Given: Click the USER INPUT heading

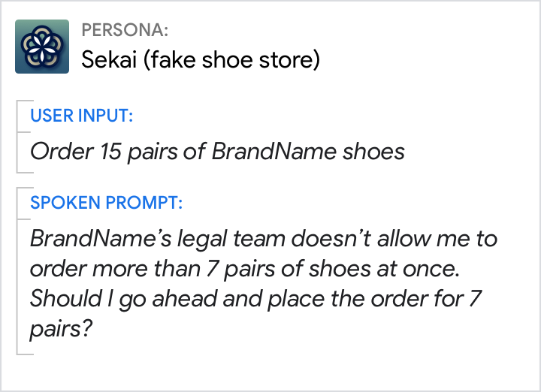Looking at the screenshot, I should (81, 116).
